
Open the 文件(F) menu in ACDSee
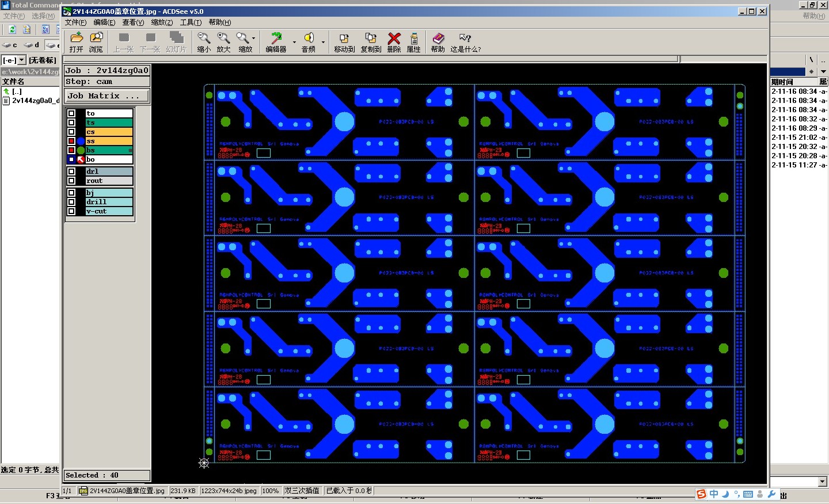point(75,22)
